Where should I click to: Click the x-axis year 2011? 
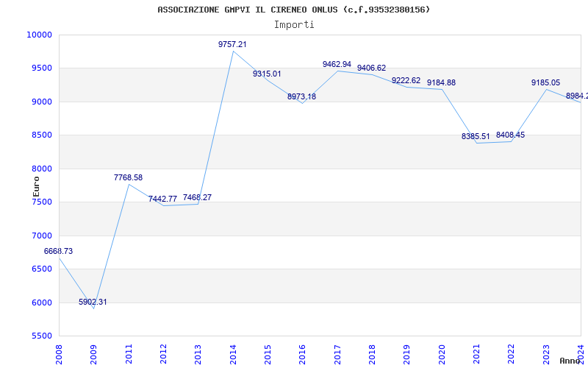(x=129, y=355)
